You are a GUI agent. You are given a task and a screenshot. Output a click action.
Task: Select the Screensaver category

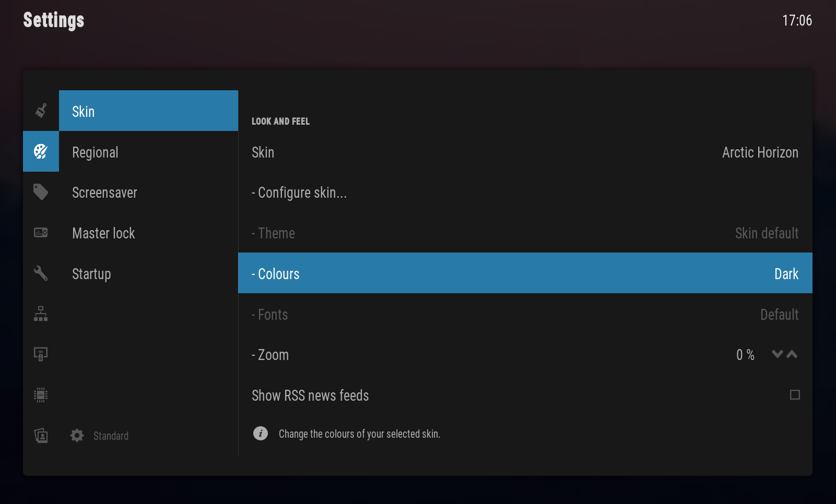click(x=149, y=193)
